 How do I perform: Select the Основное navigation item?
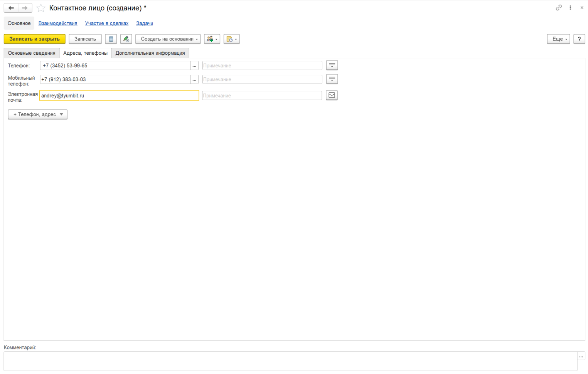[19, 23]
